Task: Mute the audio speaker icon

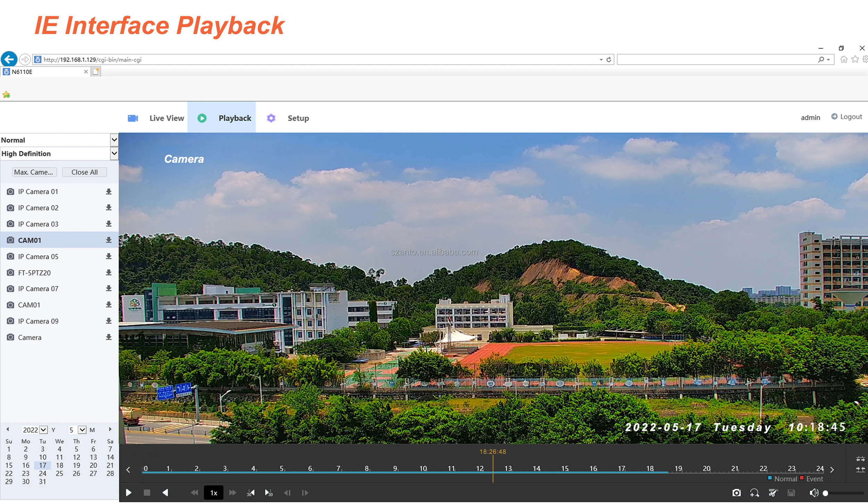Action: pos(813,493)
